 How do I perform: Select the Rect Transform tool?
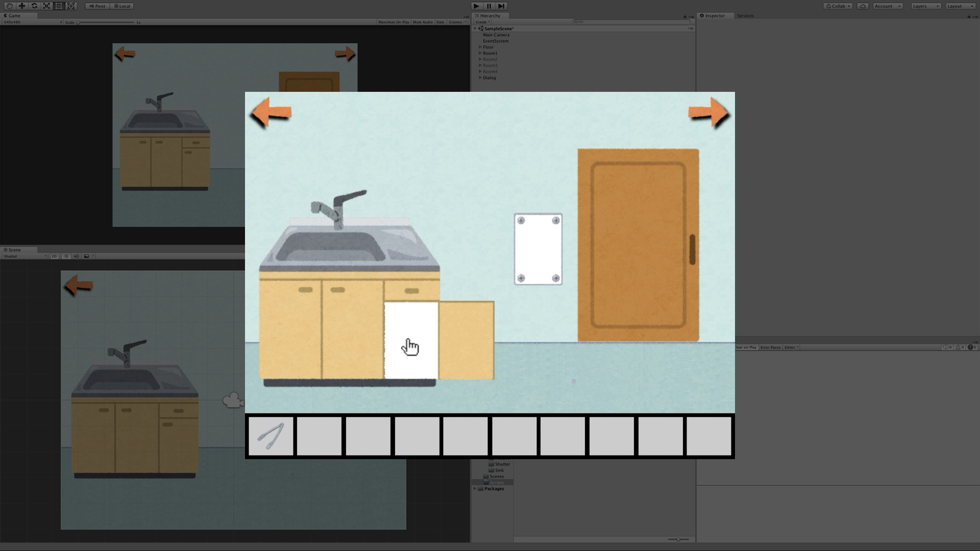click(x=59, y=6)
